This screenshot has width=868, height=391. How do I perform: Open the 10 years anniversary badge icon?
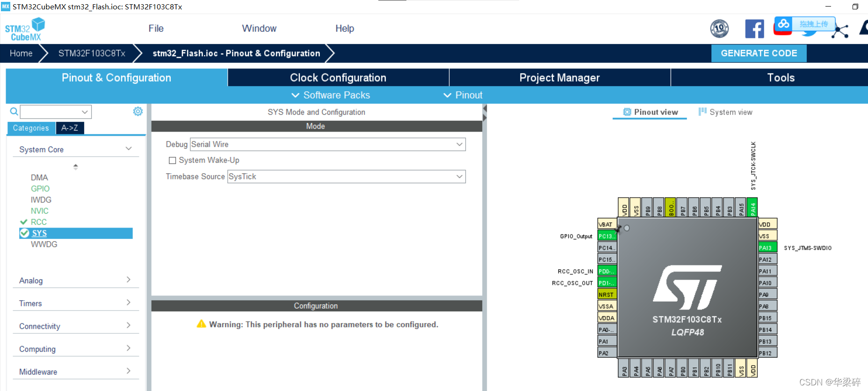719,29
